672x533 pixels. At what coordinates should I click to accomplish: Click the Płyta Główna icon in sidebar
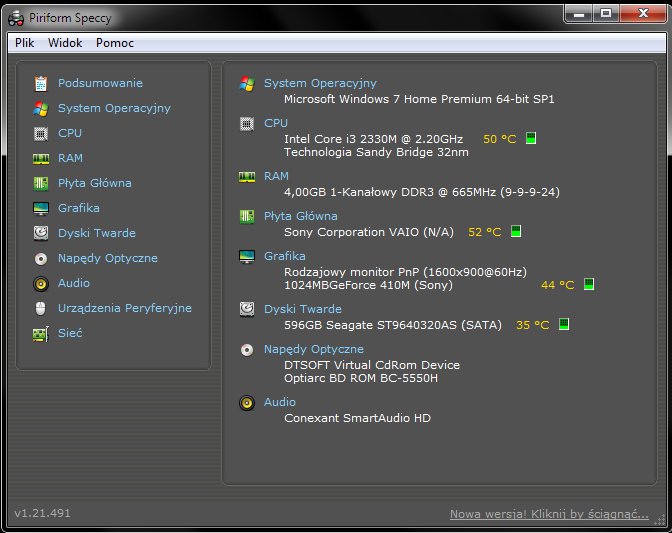point(41,184)
